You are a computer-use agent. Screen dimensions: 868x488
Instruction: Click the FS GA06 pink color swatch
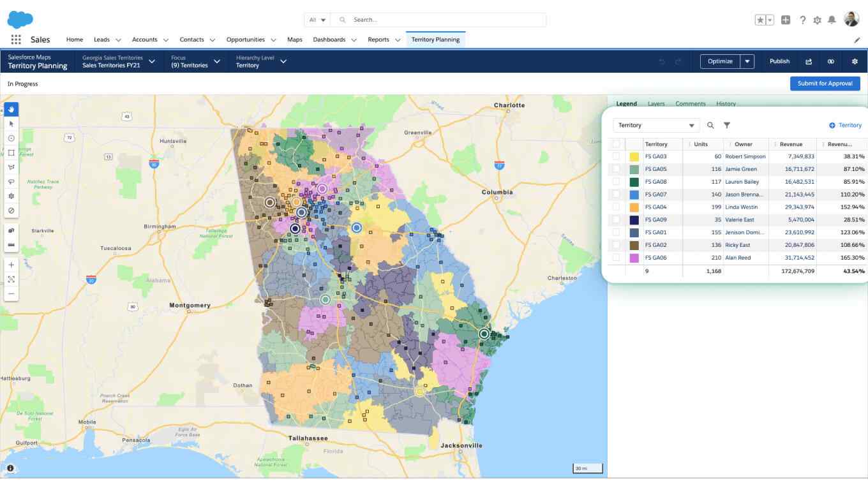(x=634, y=258)
